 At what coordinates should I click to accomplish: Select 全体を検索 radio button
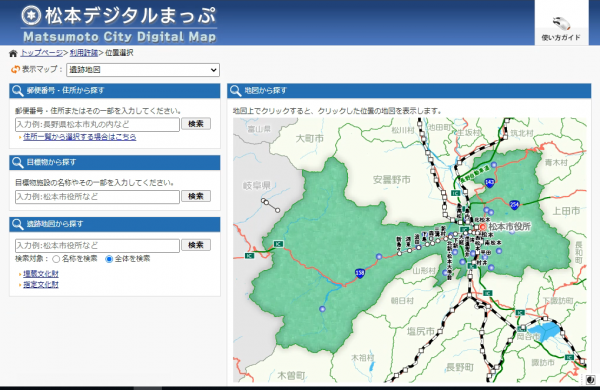click(x=109, y=259)
